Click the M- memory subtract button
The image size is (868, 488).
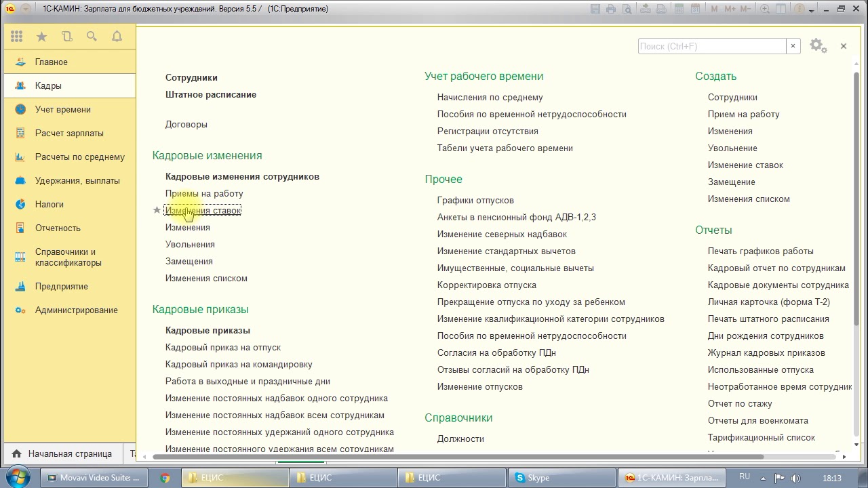[x=747, y=9]
